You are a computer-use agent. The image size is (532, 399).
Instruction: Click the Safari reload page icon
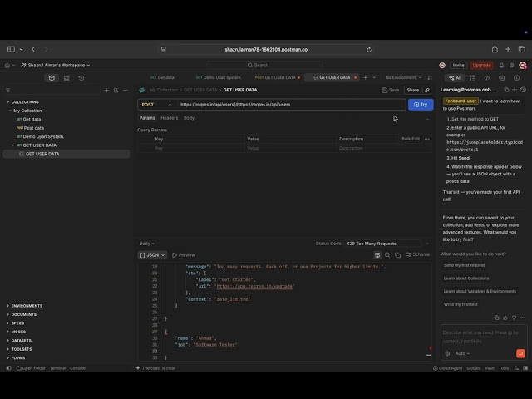pyautogui.click(x=369, y=50)
